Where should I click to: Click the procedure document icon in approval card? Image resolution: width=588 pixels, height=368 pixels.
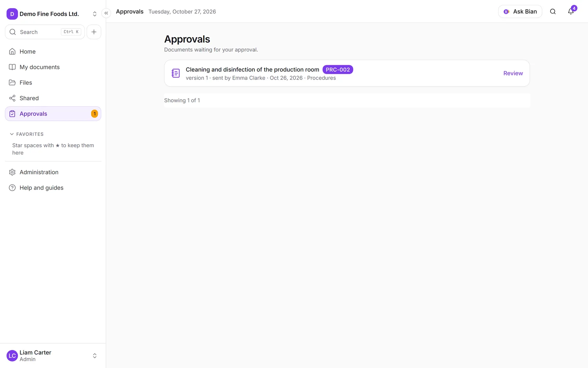click(x=176, y=73)
